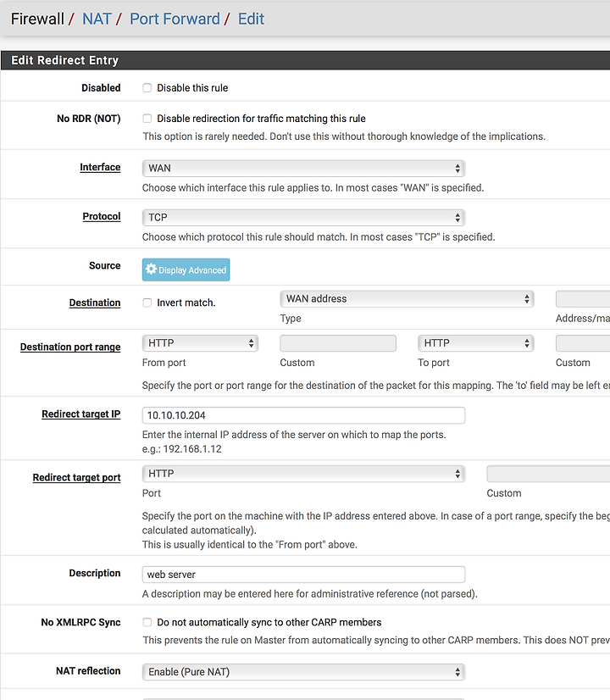Click the Redirect target port Custom field

[x=548, y=474]
